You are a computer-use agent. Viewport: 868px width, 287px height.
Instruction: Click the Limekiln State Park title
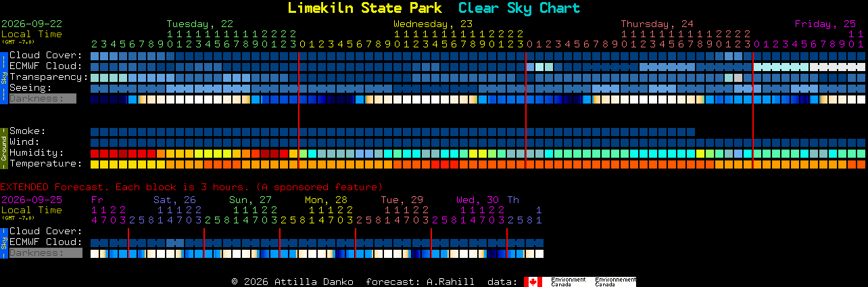[x=364, y=8]
